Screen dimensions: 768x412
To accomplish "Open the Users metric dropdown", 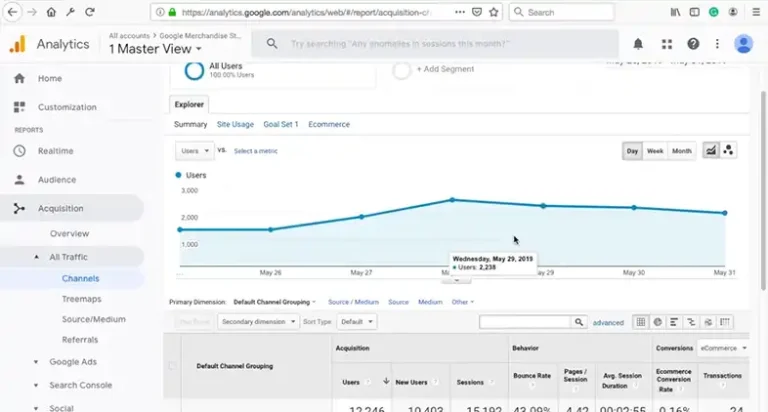I will (x=194, y=151).
